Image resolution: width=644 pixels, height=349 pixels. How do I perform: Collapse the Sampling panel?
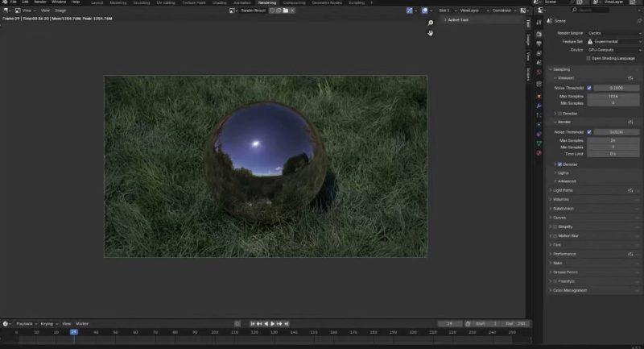tap(560, 69)
